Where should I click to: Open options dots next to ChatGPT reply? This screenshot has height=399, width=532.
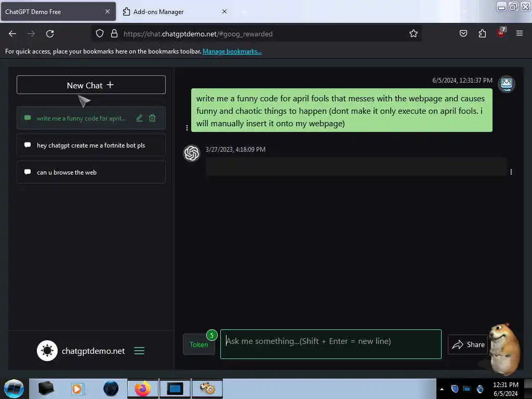tap(511, 172)
